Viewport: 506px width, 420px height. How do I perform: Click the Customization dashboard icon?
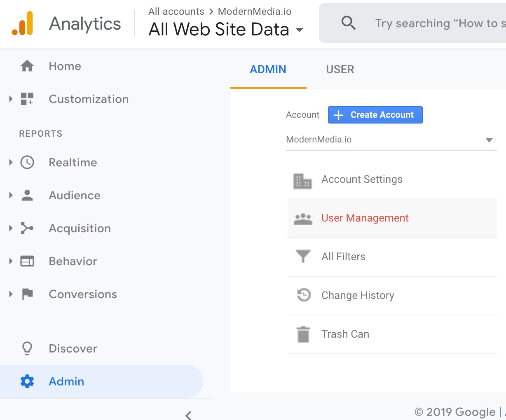(27, 99)
